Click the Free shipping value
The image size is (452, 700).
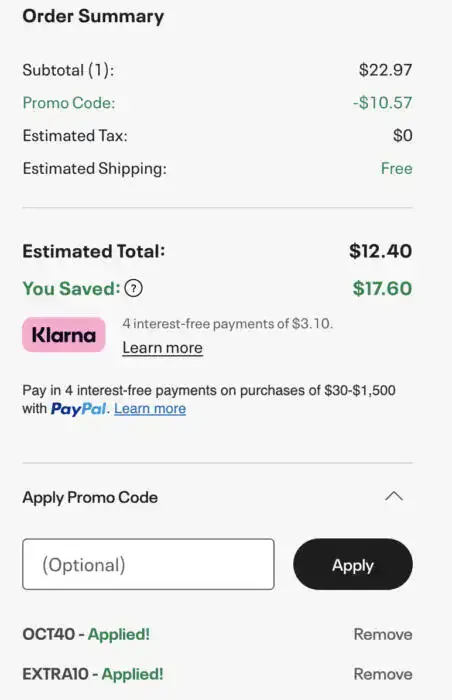(x=397, y=169)
